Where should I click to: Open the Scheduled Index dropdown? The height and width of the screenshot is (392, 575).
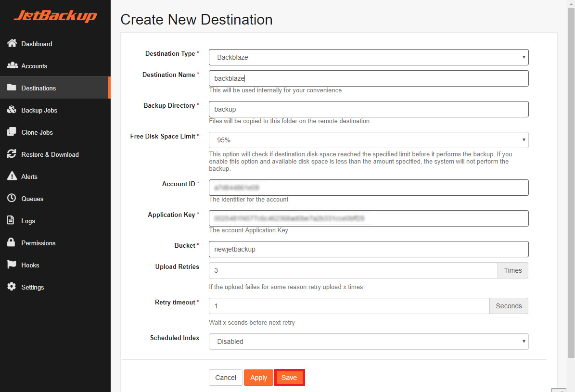point(369,341)
